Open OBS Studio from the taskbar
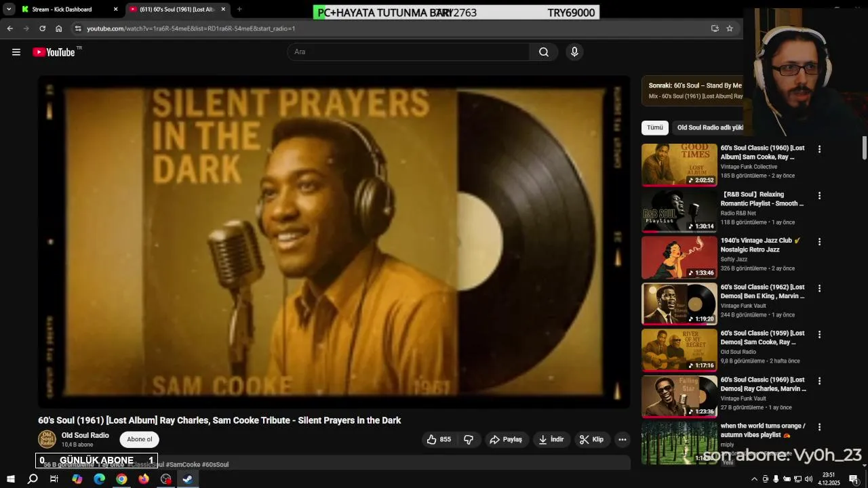This screenshot has height=488, width=868. tap(166, 479)
